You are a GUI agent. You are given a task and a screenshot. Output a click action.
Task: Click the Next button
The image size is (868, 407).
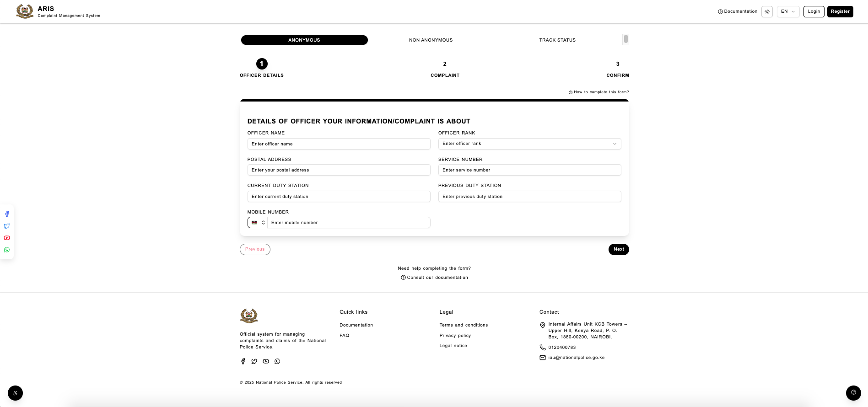[x=619, y=249]
